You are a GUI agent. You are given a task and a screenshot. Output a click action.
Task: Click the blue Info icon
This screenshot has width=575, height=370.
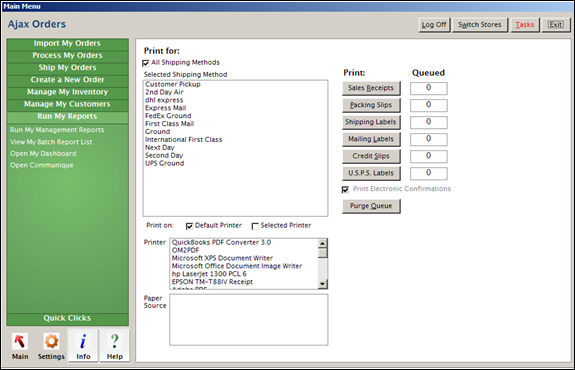[x=83, y=341]
